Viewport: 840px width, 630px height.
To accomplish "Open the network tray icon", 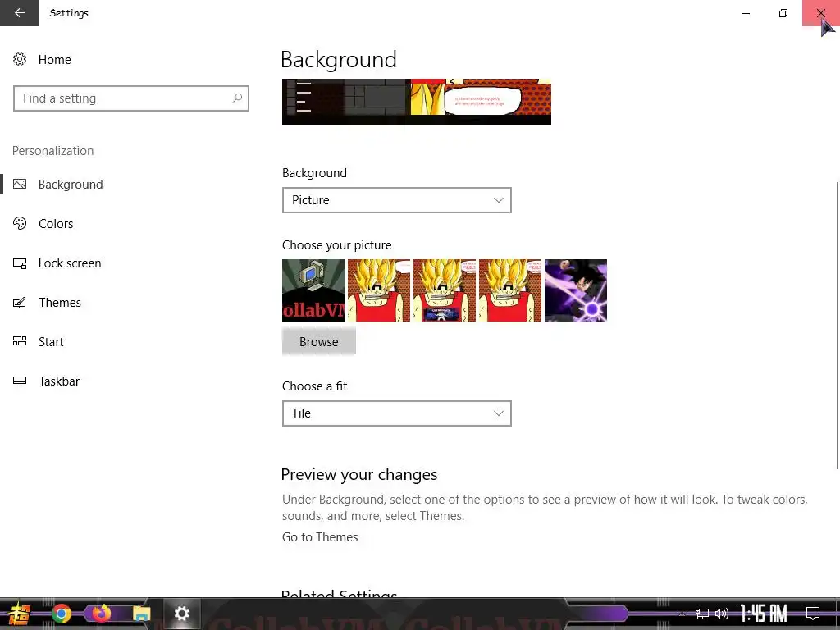I will tap(702, 614).
